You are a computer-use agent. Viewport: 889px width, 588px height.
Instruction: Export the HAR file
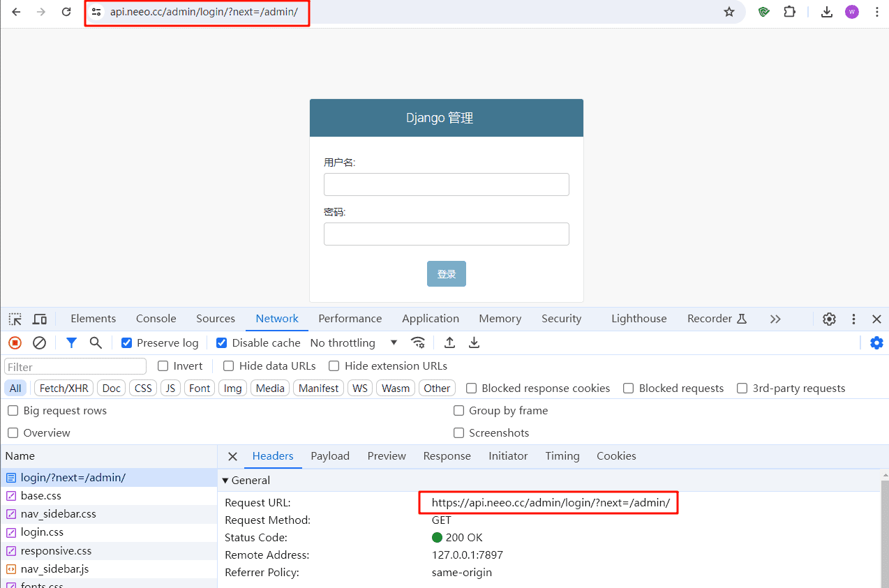click(475, 342)
